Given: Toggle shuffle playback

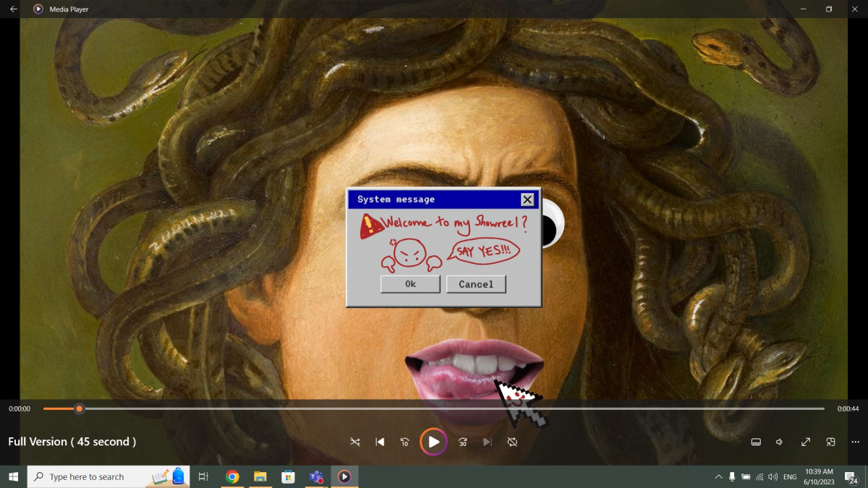Looking at the screenshot, I should 355,442.
